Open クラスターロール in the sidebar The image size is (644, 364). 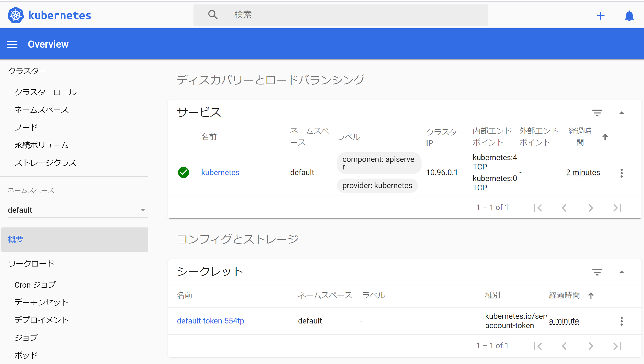click(x=45, y=92)
